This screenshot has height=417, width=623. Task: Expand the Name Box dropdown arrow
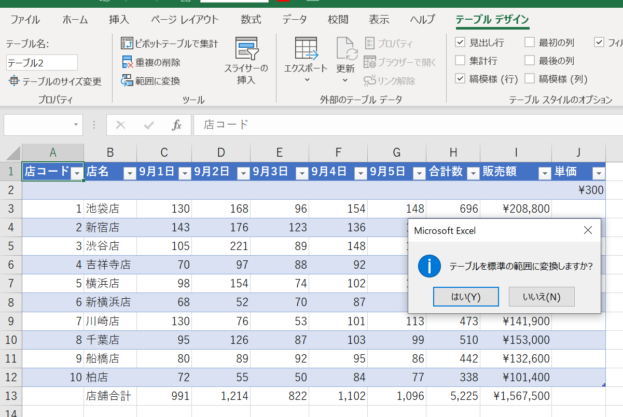point(75,125)
